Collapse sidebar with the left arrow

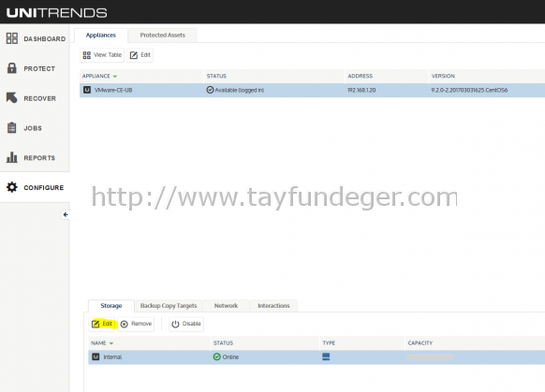tap(66, 214)
